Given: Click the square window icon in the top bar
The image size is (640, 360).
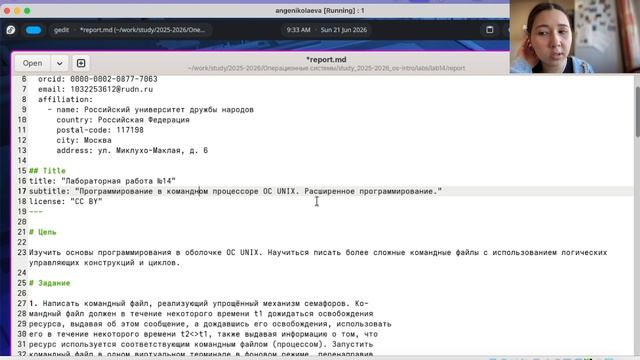Looking at the screenshot, I should [x=489, y=30].
